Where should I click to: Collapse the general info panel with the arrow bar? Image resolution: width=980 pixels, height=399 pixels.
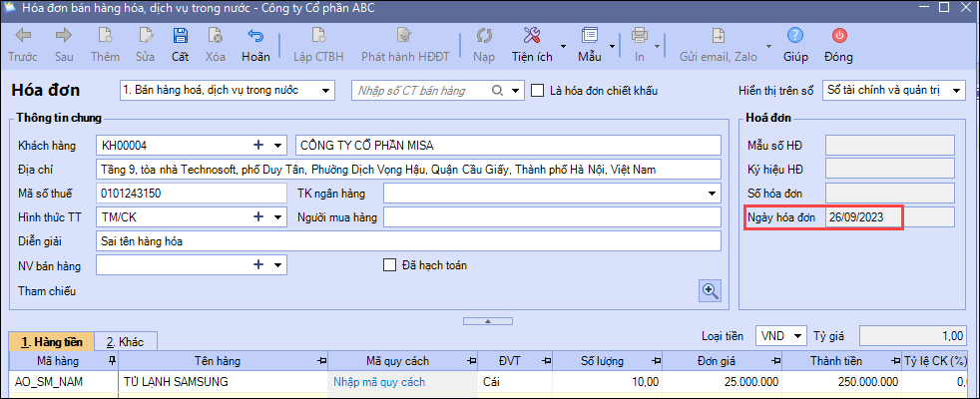pos(489,320)
